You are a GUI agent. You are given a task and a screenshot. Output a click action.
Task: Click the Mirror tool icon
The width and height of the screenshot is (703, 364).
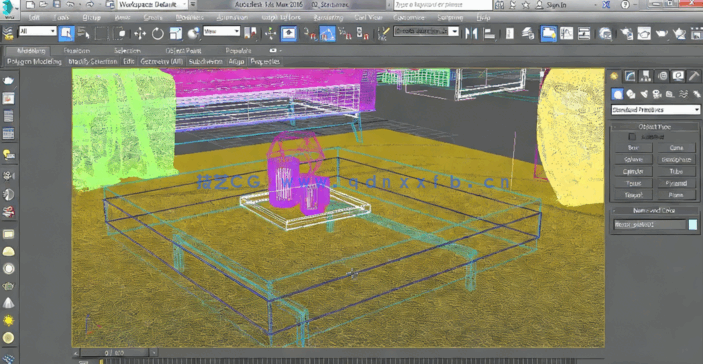pyautogui.click(x=471, y=34)
